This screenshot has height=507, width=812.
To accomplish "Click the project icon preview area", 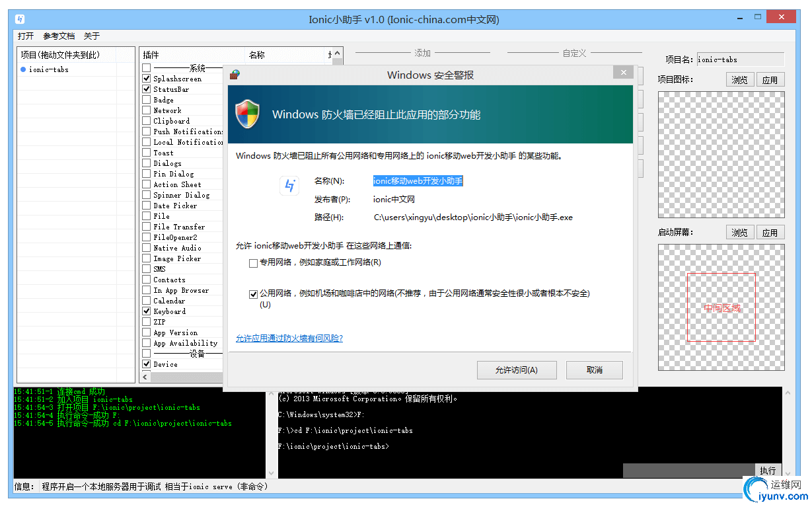I will pyautogui.click(x=721, y=155).
